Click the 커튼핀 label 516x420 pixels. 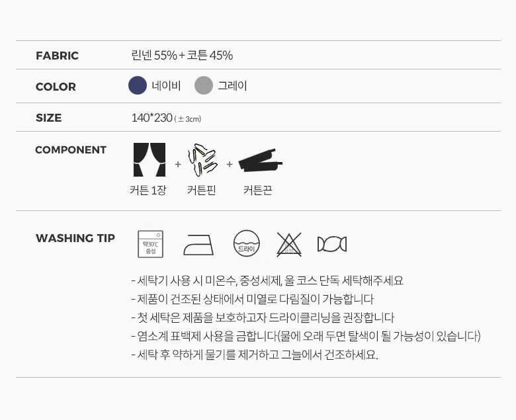(x=201, y=190)
